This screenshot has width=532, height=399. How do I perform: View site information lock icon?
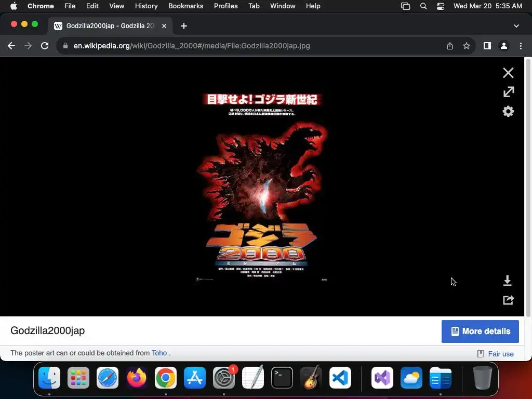pos(65,46)
